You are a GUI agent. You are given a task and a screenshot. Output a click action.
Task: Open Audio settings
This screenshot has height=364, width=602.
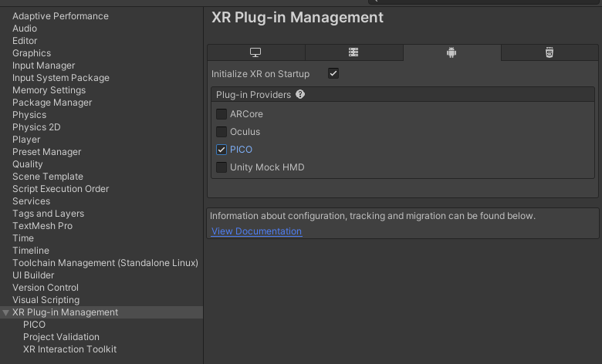(x=25, y=29)
